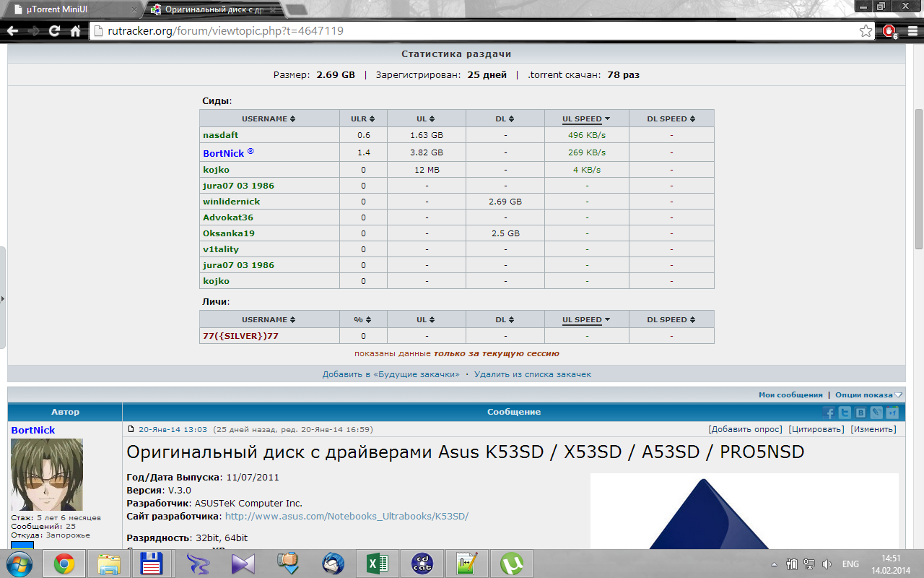Sort leechers table by DL SPEED
Image resolution: width=924 pixels, height=578 pixels.
tap(671, 319)
